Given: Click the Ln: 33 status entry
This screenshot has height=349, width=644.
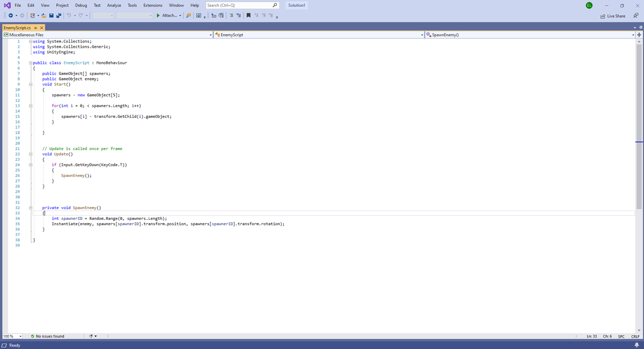Looking at the screenshot, I should (x=592, y=336).
